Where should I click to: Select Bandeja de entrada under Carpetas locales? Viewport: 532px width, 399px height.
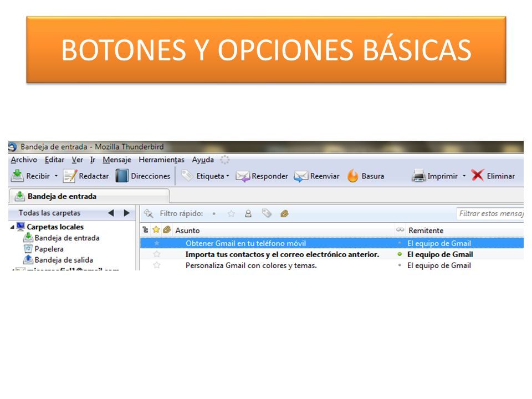(62, 238)
